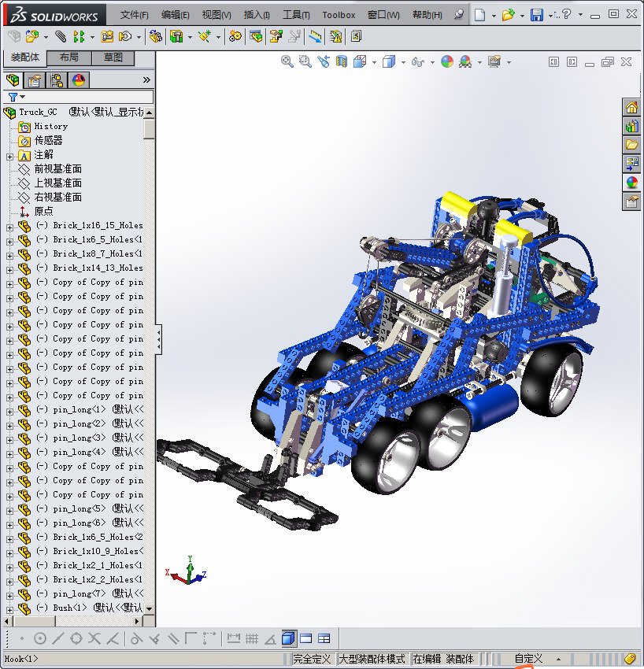The width and height of the screenshot is (644, 669).
Task: Open File Explorer folder icon in task pane
Action: coord(631,145)
